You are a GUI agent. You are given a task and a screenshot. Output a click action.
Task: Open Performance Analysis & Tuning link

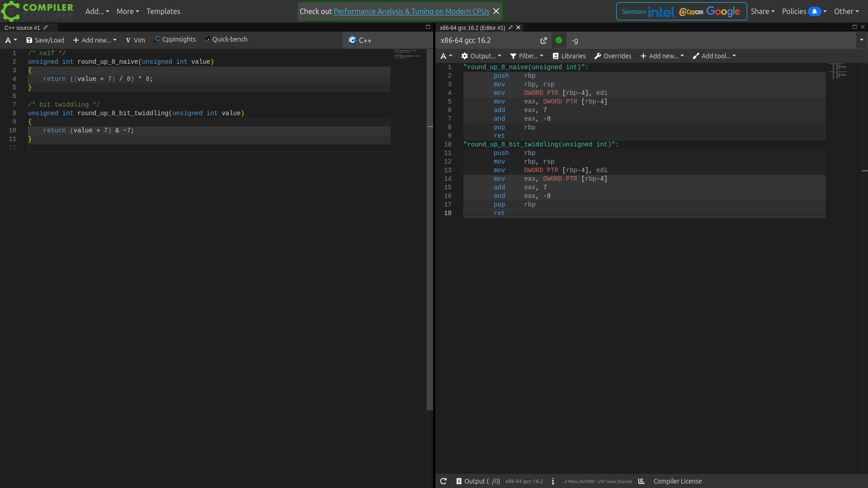coord(411,11)
